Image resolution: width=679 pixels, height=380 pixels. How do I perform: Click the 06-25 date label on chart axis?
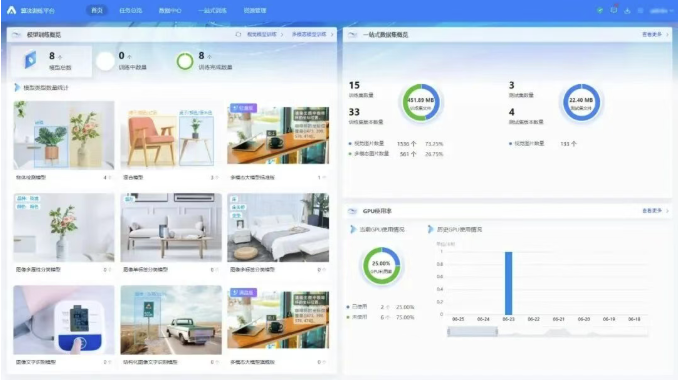458,319
